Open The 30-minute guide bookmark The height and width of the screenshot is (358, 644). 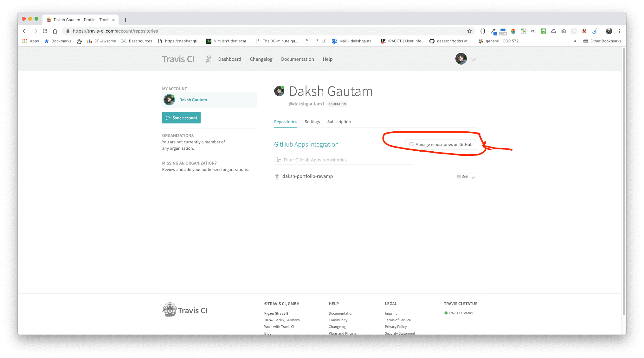pos(277,41)
